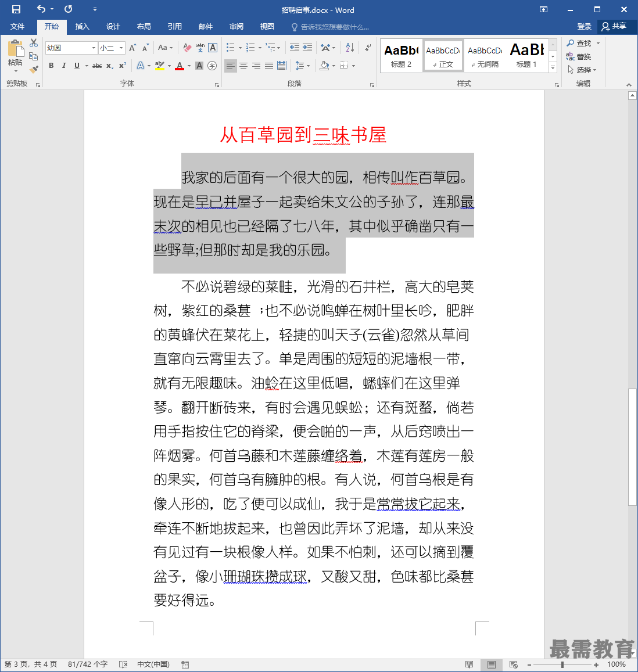Image resolution: width=638 pixels, height=672 pixels.
Task: Align the paragraph to the right
Action: coord(256,66)
